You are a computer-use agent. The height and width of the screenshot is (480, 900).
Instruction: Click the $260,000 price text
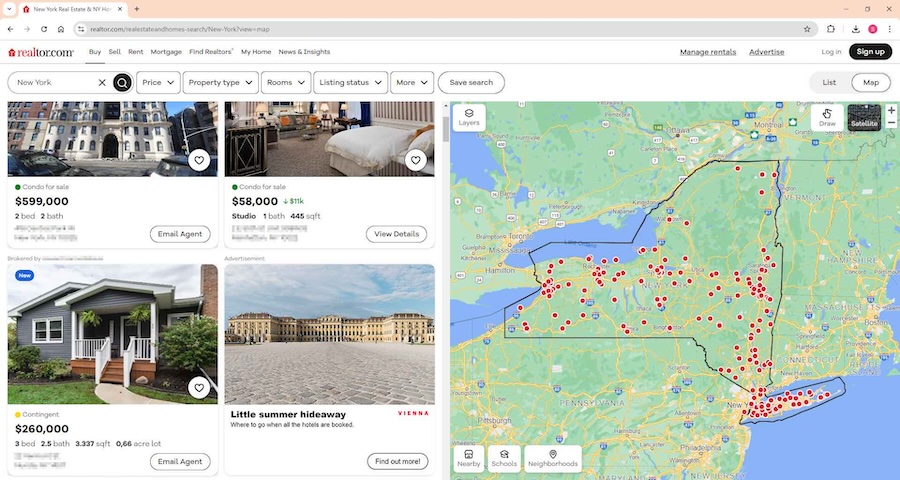42,429
